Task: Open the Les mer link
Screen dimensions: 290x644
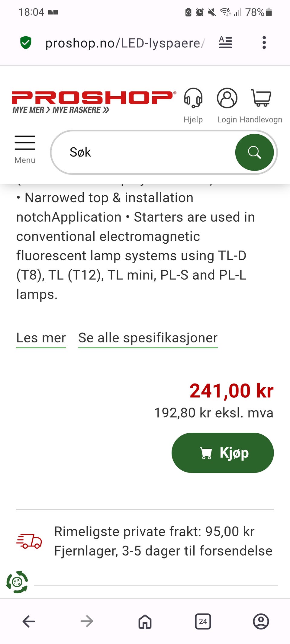Action: 41,338
